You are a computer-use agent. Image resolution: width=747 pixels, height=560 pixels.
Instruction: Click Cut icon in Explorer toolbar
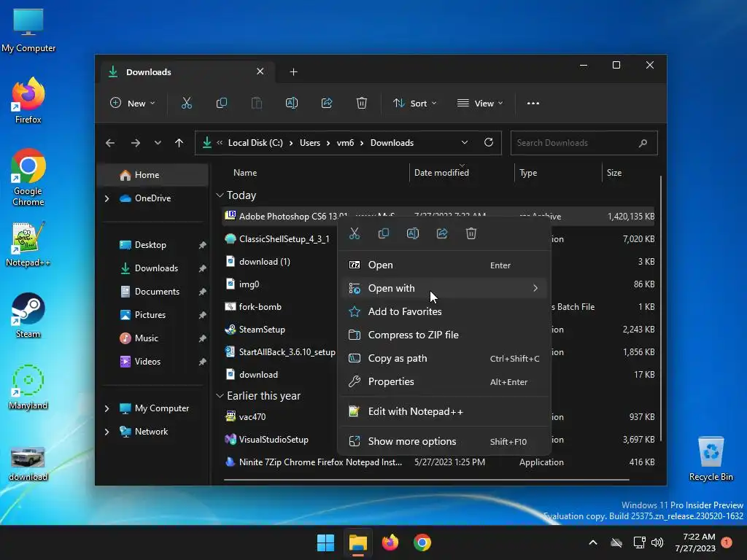(186, 103)
